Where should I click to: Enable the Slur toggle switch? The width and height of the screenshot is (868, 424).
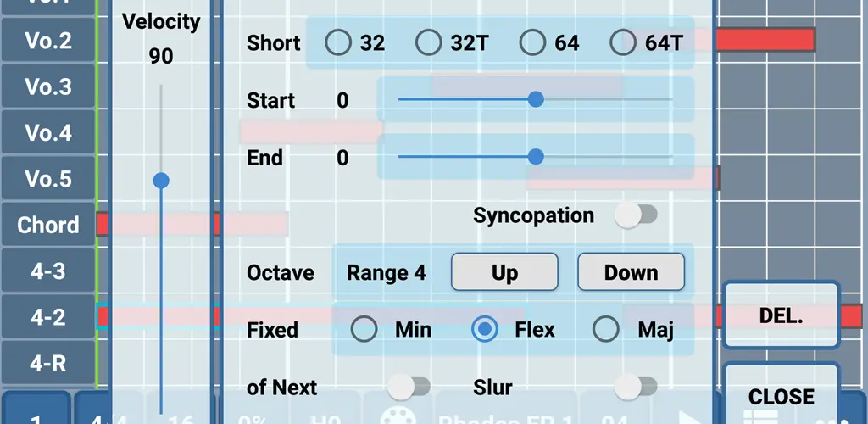coord(636,387)
